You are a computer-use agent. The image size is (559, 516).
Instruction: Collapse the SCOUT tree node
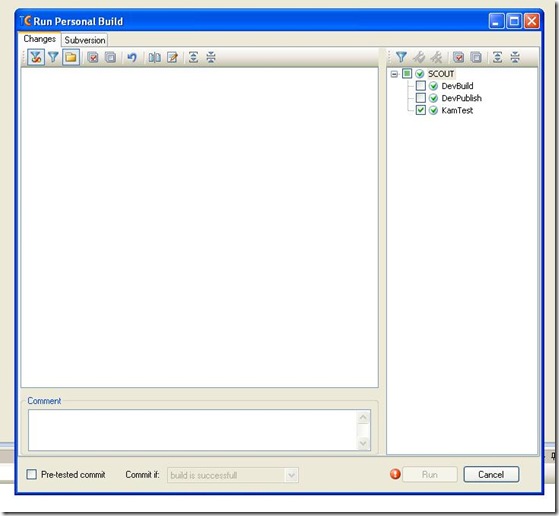(394, 74)
